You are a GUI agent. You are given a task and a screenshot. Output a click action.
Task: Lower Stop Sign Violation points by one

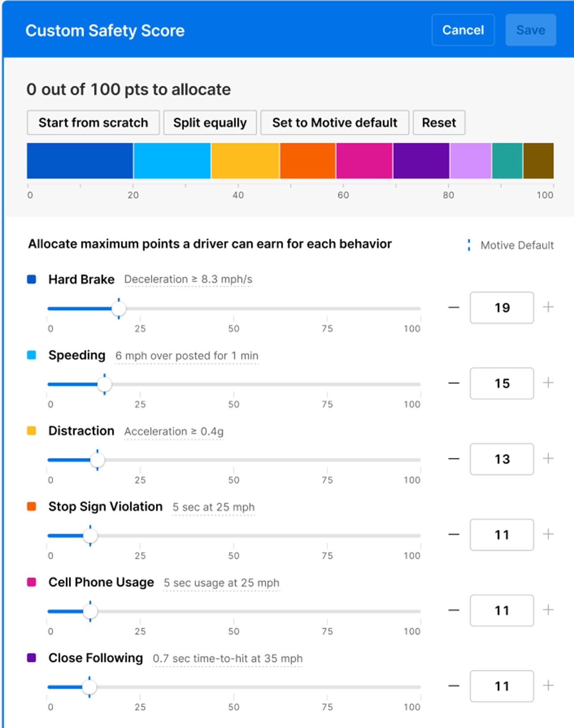[x=454, y=534]
